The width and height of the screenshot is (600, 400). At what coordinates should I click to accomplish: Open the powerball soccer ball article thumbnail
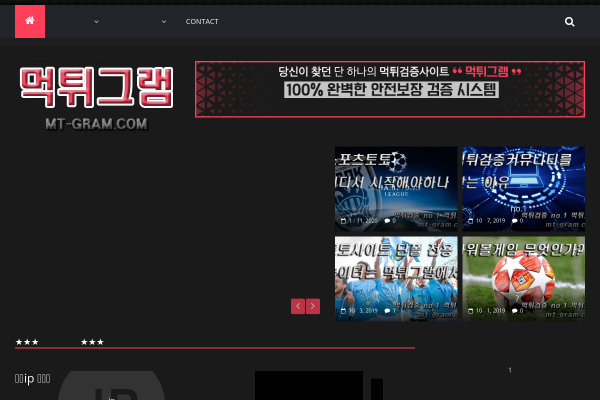tap(523, 279)
